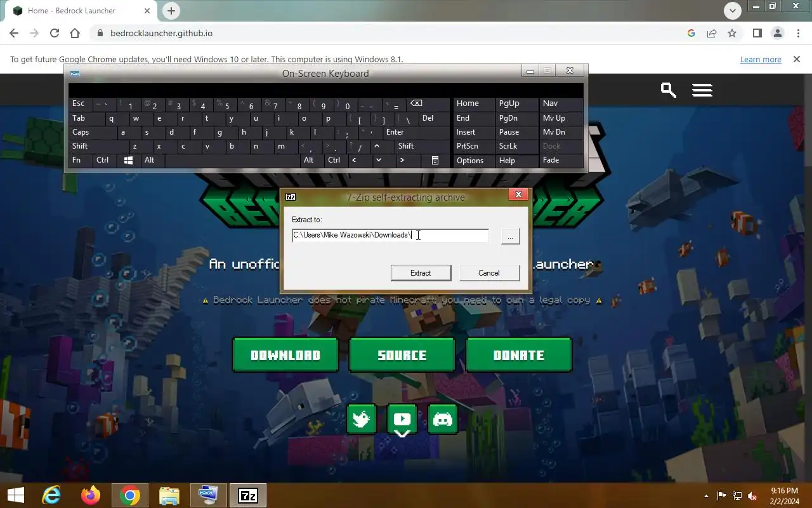Open Chrome profile icon
The height and width of the screenshot is (508, 812).
[777, 33]
